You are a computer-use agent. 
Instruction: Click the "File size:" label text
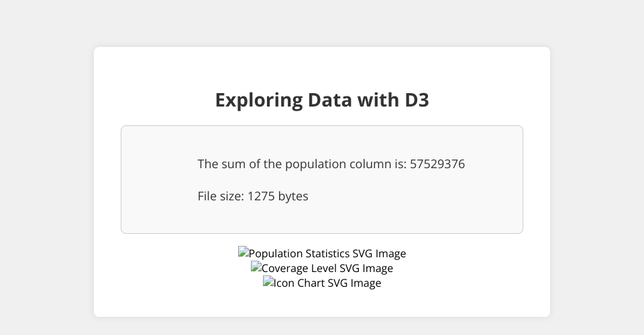221,196
